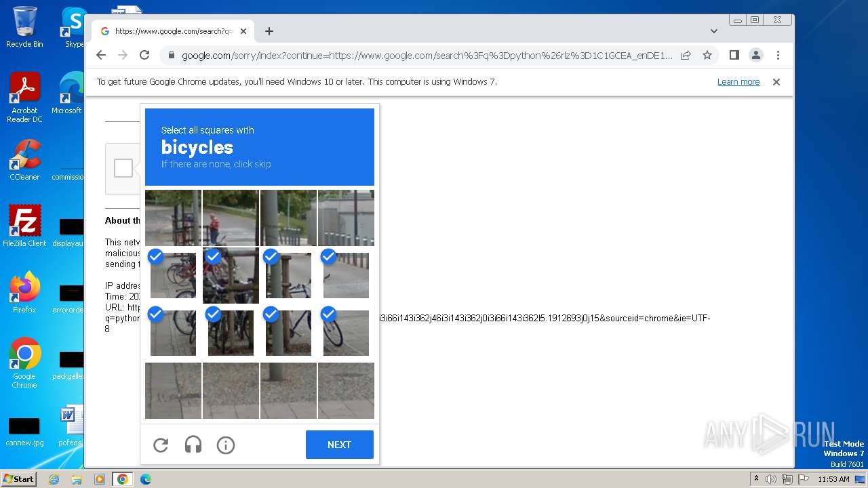Image resolution: width=868 pixels, height=488 pixels.
Task: Select the third tile in the top captcha row
Action: click(x=288, y=218)
